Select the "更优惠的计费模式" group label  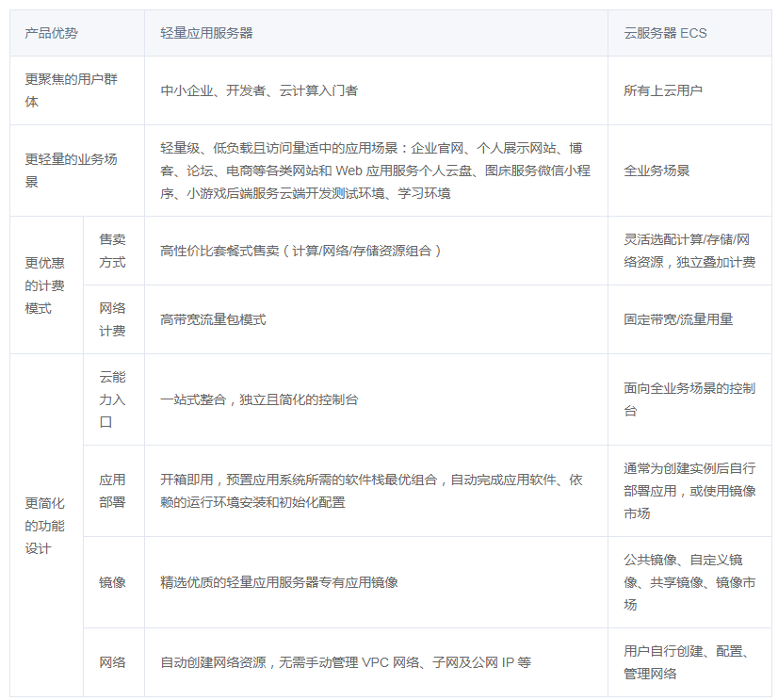[x=47, y=285]
